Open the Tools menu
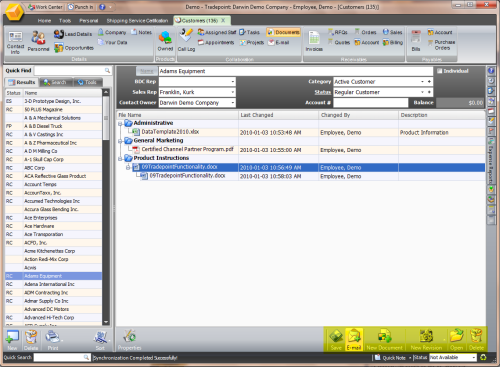Viewport: 500px width, 367px height. click(65, 21)
